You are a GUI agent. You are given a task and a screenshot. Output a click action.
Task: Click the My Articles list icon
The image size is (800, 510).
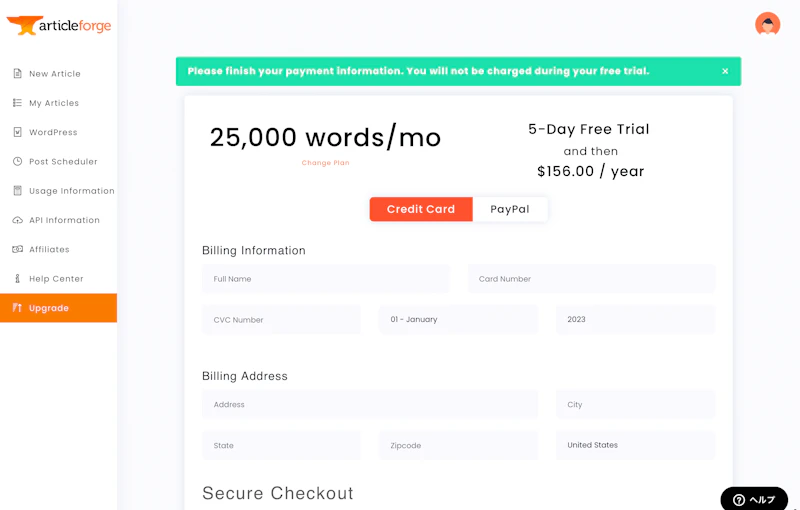click(x=18, y=103)
